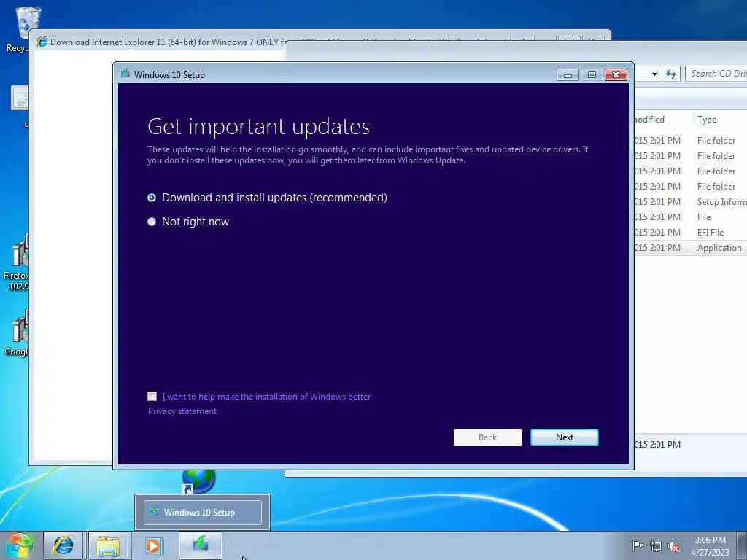This screenshot has width=747, height=560.
Task: Select the EFI File row in Explorer
Action: tap(690, 233)
